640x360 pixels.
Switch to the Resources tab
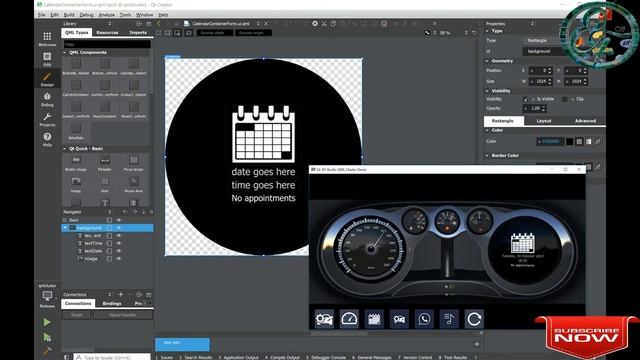[108, 32]
